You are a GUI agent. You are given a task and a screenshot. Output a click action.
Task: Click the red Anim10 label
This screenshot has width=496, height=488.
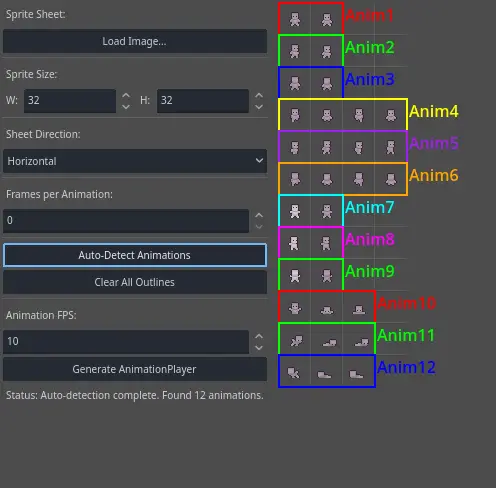(406, 303)
